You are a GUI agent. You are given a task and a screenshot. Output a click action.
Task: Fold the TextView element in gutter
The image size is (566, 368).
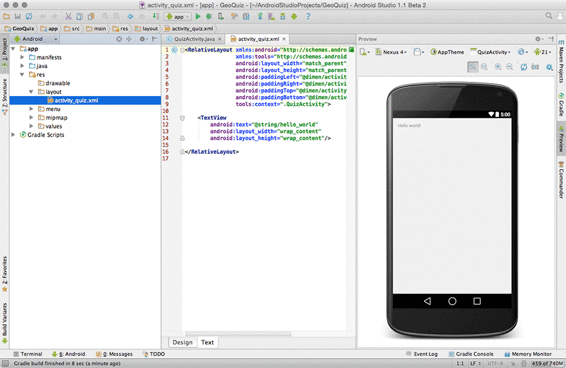182,118
